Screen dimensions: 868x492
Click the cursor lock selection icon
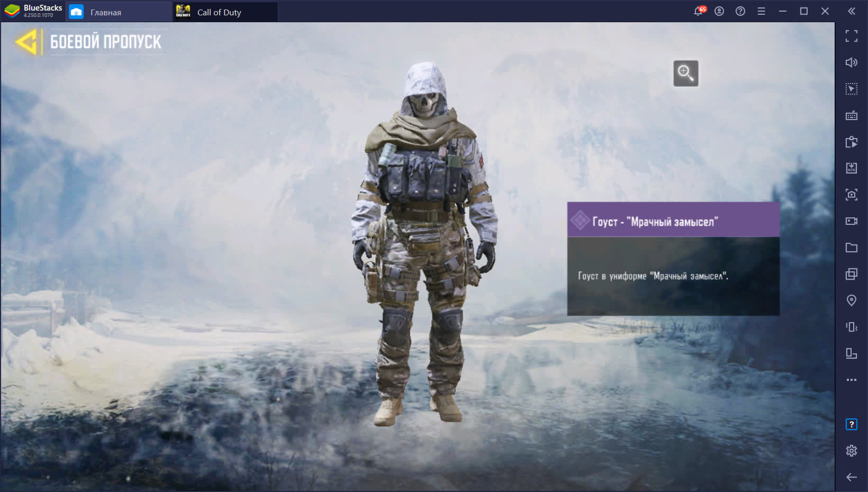[x=852, y=89]
